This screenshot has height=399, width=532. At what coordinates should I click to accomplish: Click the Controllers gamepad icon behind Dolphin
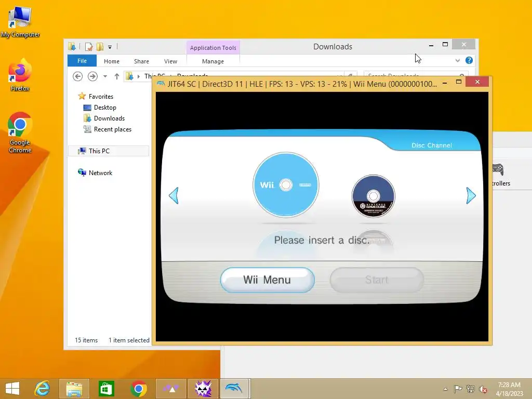(497, 169)
